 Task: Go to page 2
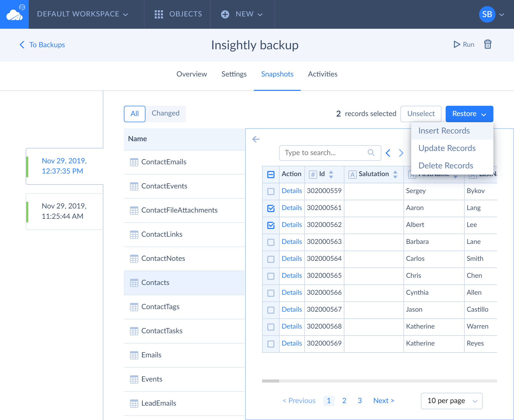pos(344,401)
